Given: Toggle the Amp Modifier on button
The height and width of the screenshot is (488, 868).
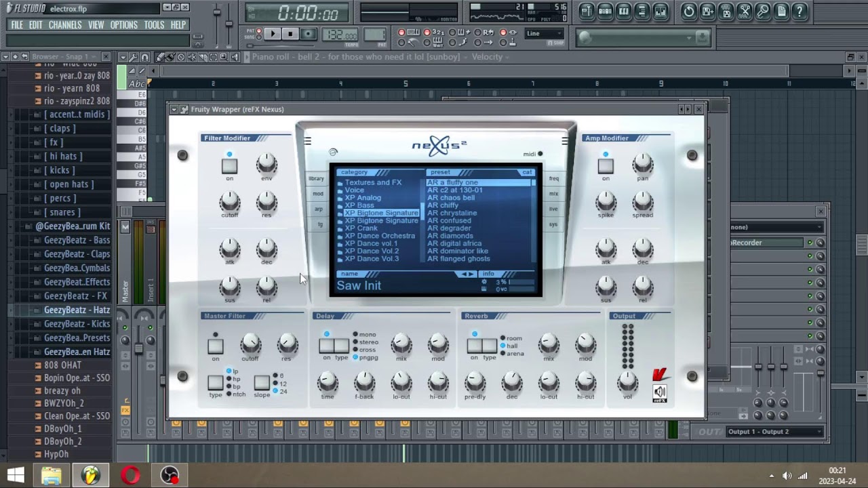Looking at the screenshot, I should 606,166.
